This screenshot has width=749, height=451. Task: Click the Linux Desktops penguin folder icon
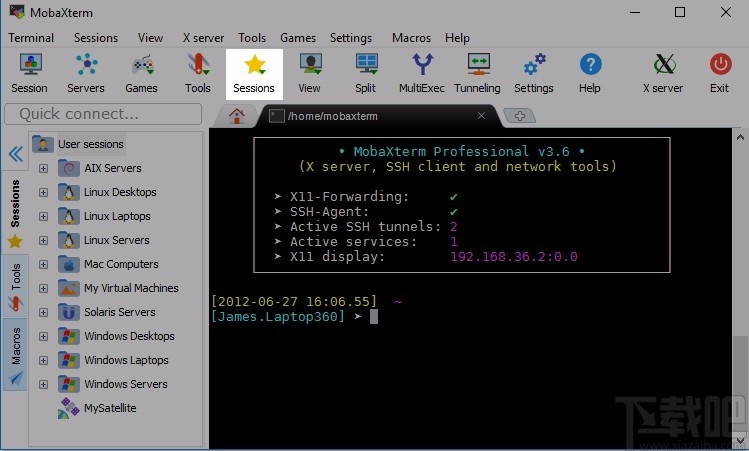coord(69,192)
